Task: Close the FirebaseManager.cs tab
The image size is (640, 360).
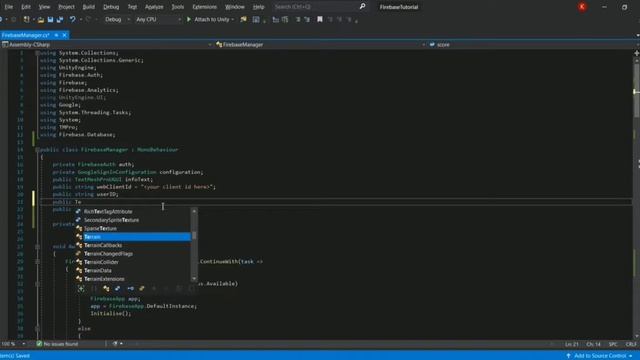Action: coord(64,35)
